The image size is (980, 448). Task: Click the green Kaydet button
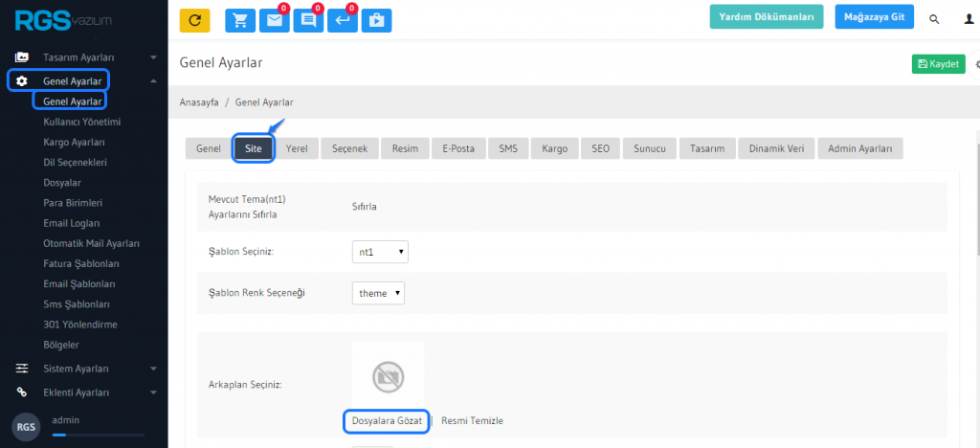pyautogui.click(x=938, y=64)
